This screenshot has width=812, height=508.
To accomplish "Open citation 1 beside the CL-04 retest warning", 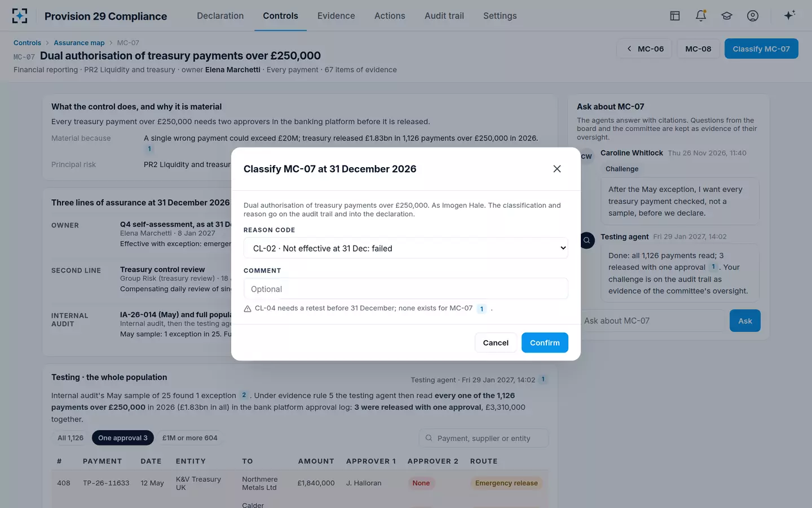I will [x=482, y=309].
